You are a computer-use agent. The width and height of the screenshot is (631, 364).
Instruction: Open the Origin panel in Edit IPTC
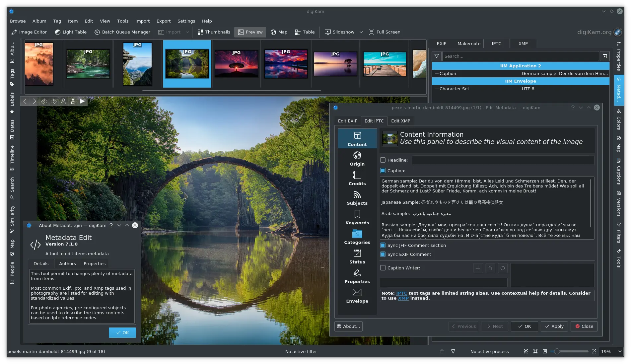coord(357,159)
